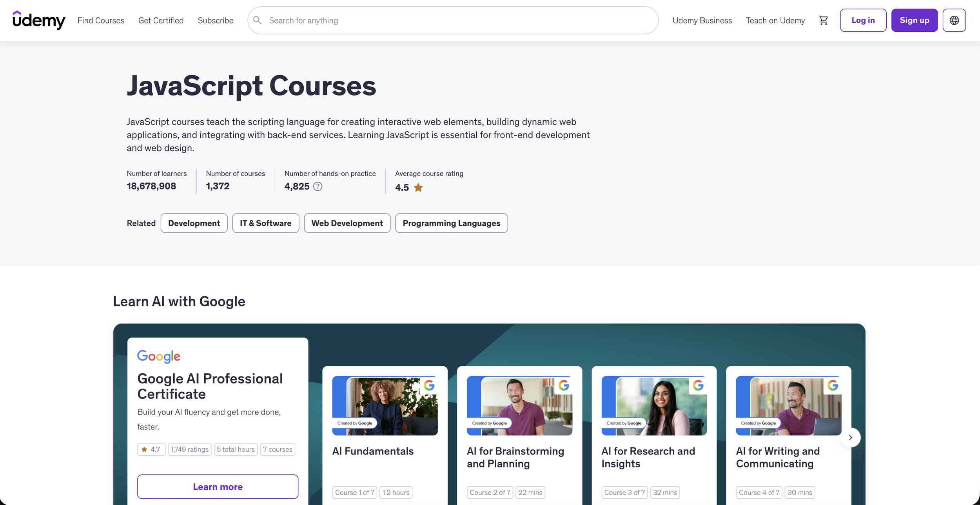Click the 32 mins badge
980x505 pixels.
point(665,492)
